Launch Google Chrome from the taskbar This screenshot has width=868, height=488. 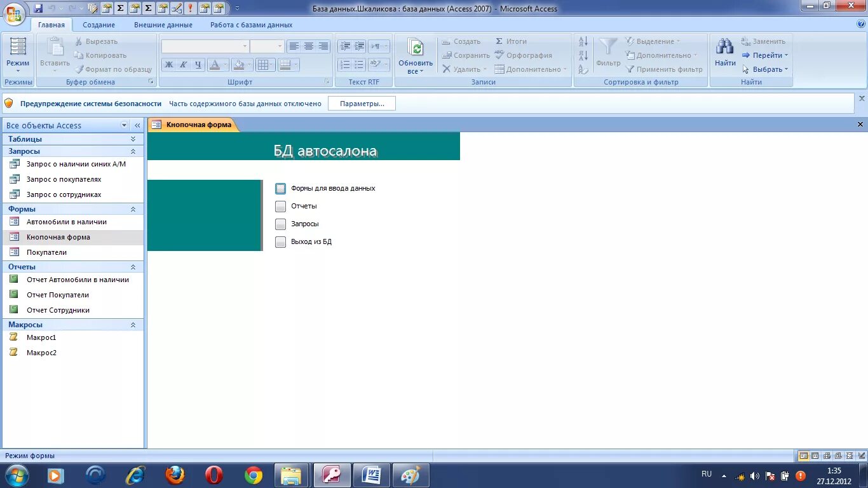click(254, 475)
